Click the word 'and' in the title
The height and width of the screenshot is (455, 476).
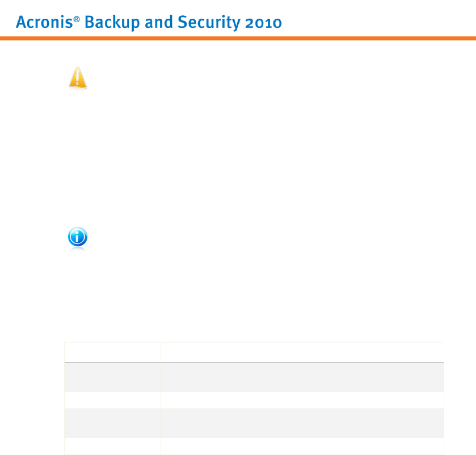click(158, 22)
